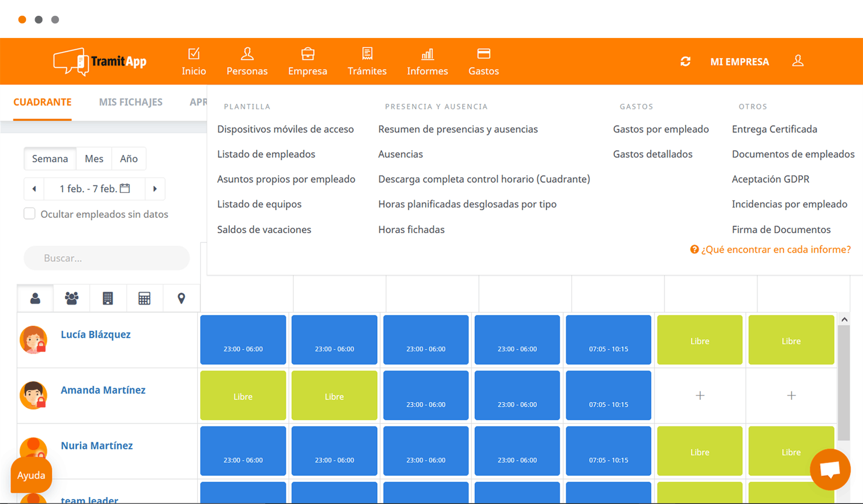Open the Inicio nav item

click(x=194, y=62)
